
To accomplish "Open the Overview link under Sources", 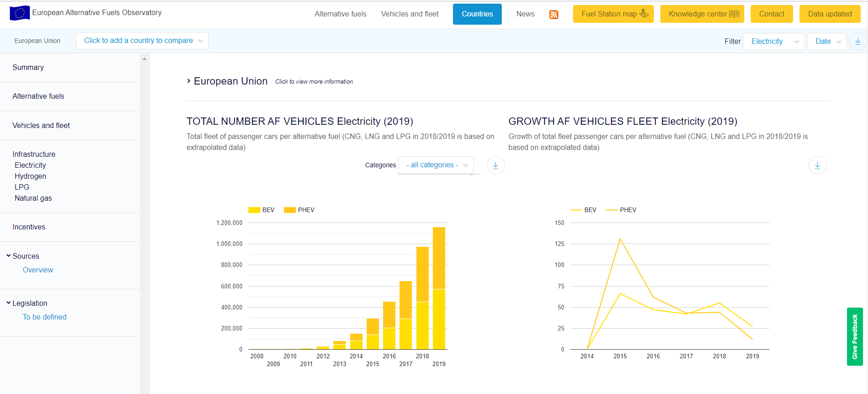I will tap(38, 270).
